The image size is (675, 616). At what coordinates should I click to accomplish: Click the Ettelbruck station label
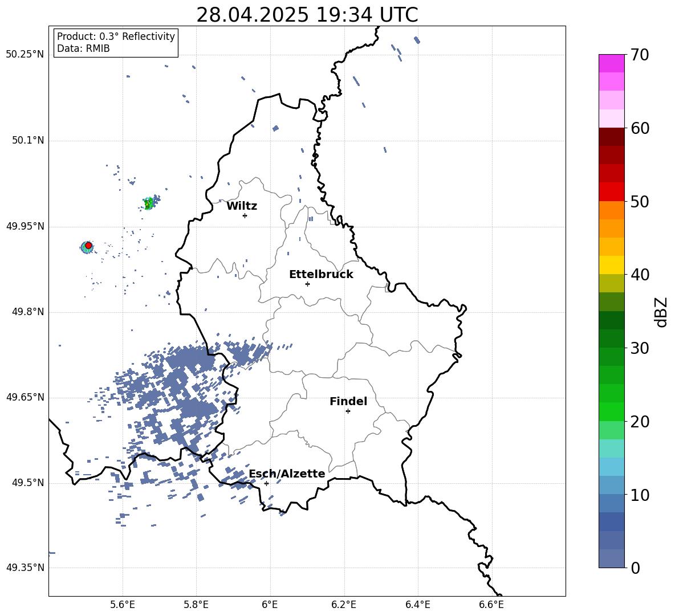pos(321,275)
